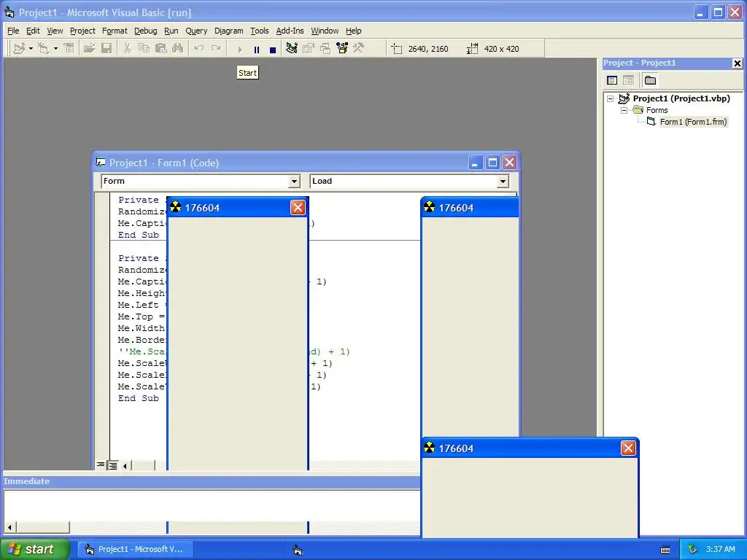Open the Format menu

115,31
